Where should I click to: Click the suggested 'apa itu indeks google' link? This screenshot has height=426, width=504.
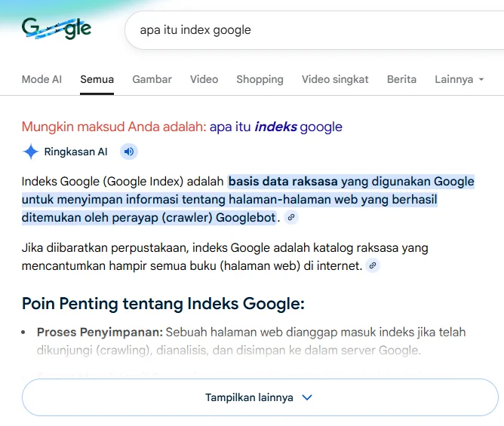pos(276,127)
